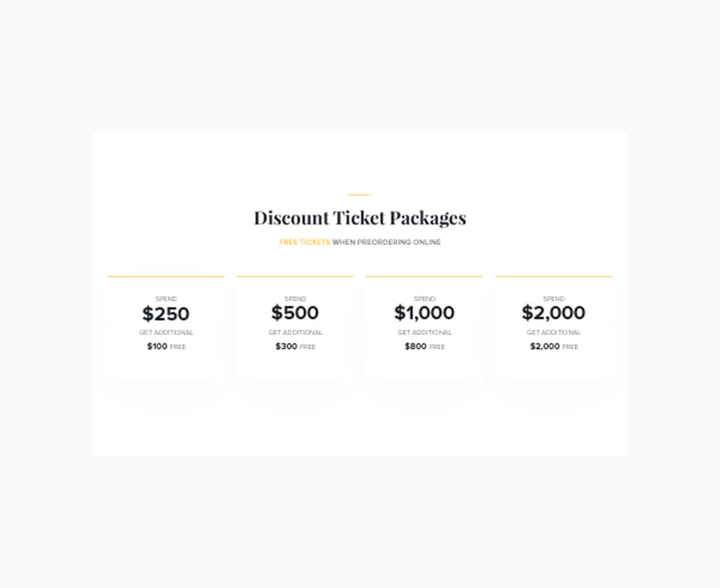Click the SPEND label above $250
The height and width of the screenshot is (588, 720).
[x=166, y=299]
